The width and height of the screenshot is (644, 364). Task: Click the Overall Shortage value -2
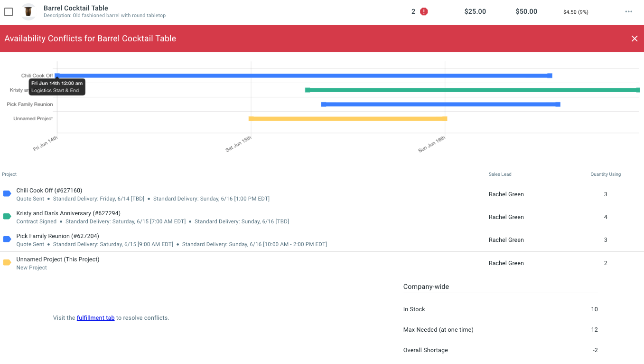point(595,350)
